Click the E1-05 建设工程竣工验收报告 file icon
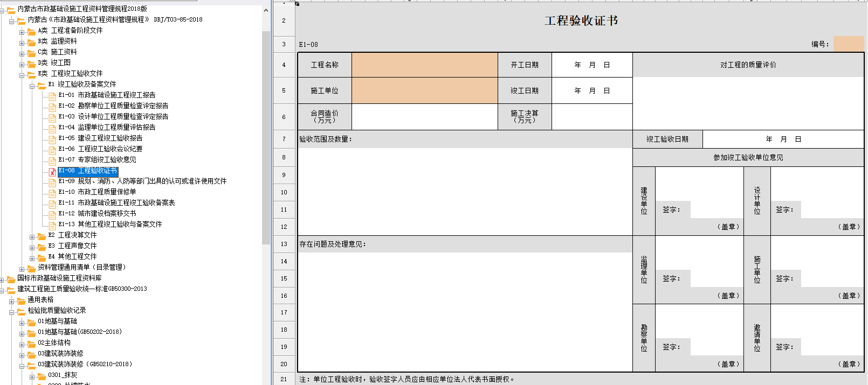868x385 pixels. [52, 139]
